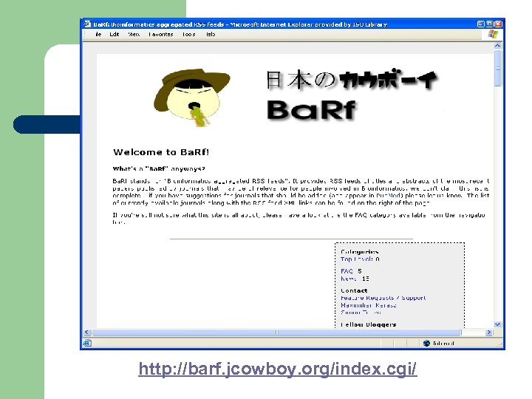The height and width of the screenshot is (399, 532).
Task: Click the Welcome to BaRf! heading
Action: [x=161, y=152]
